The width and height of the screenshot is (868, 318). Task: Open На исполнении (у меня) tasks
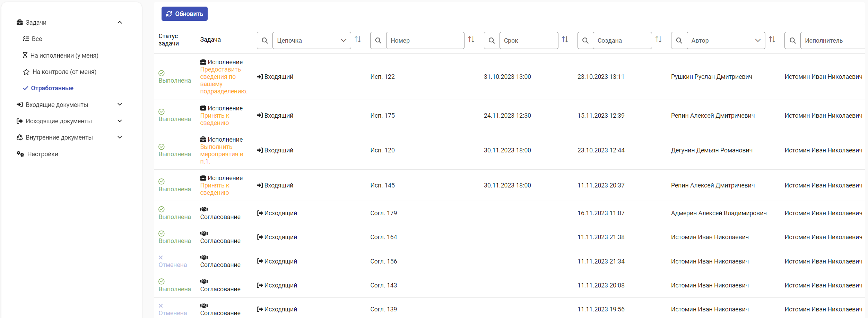[64, 56]
